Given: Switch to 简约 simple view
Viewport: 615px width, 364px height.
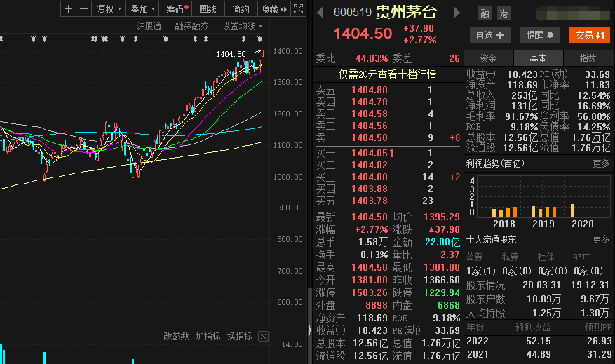Looking at the screenshot, I should (x=241, y=9).
